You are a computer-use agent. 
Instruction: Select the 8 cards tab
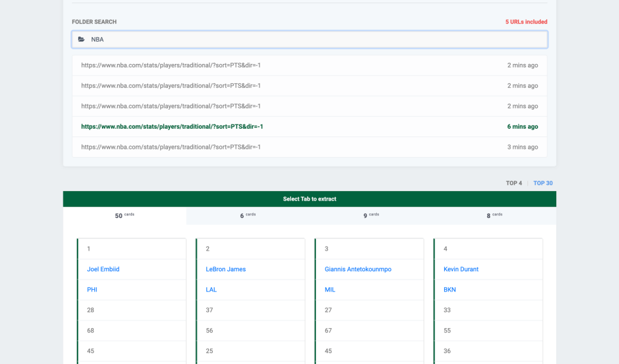click(x=494, y=215)
